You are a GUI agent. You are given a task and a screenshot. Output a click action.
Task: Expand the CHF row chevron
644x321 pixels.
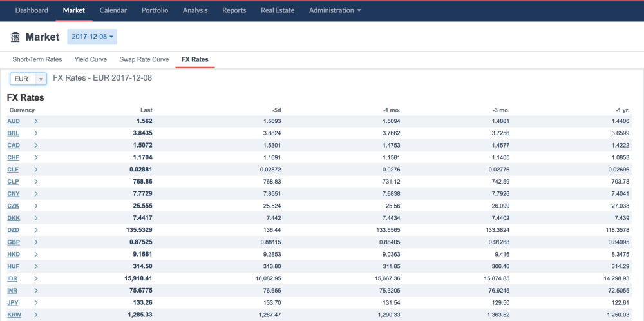(x=36, y=157)
